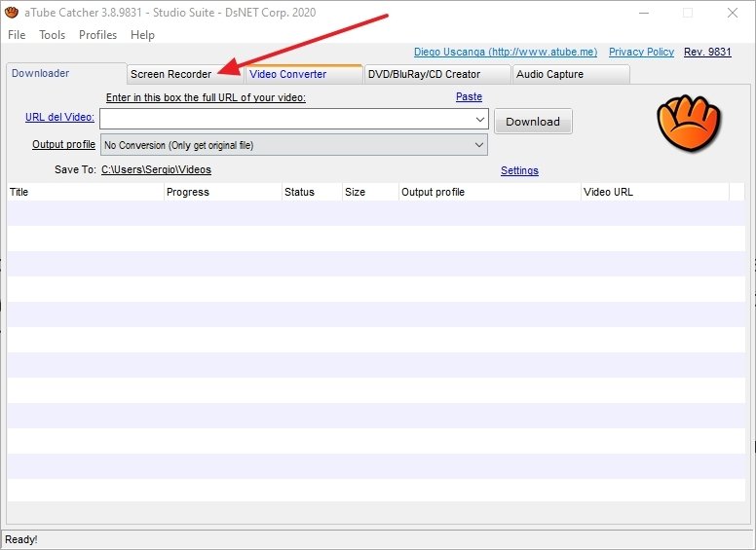This screenshot has width=756, height=550.
Task: Open the Settings link
Action: click(519, 170)
